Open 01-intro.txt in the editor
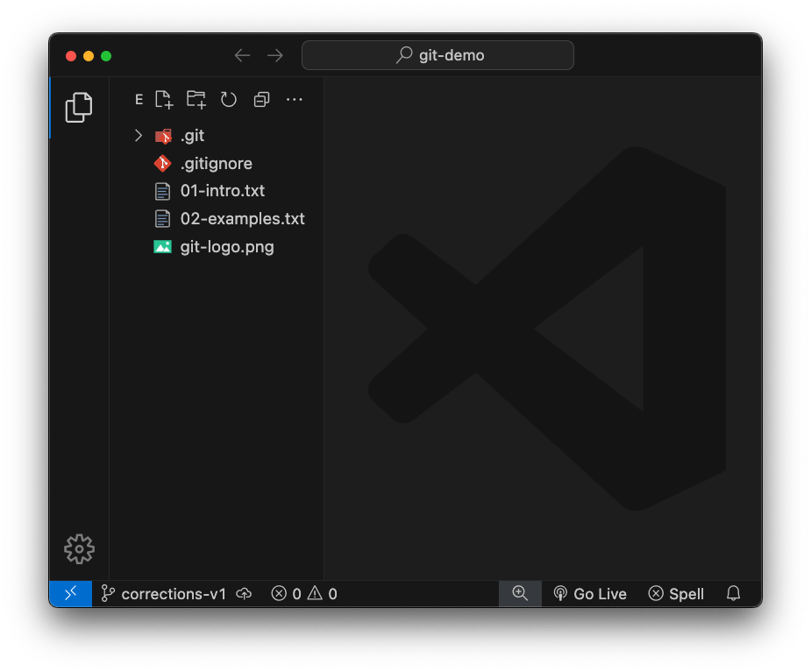The image size is (811, 672). click(x=217, y=191)
